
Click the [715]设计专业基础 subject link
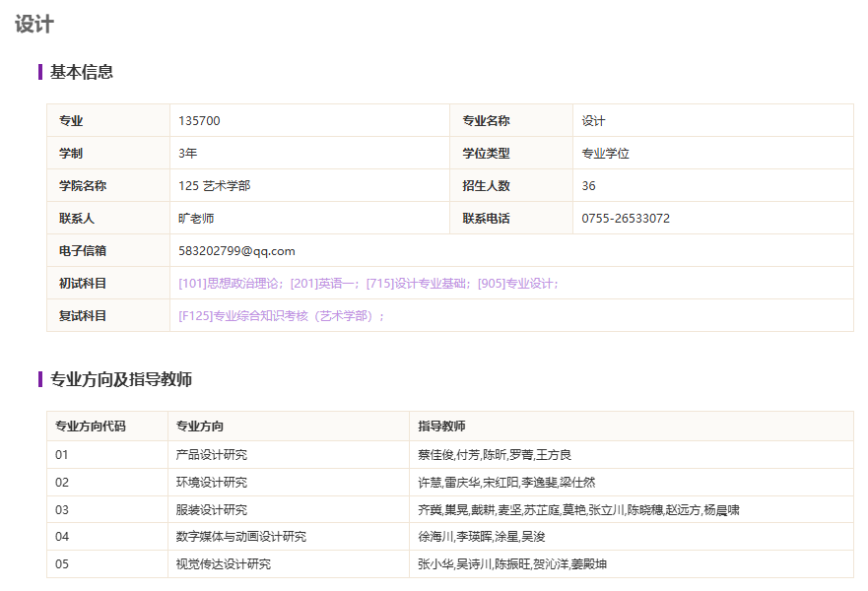click(418, 284)
